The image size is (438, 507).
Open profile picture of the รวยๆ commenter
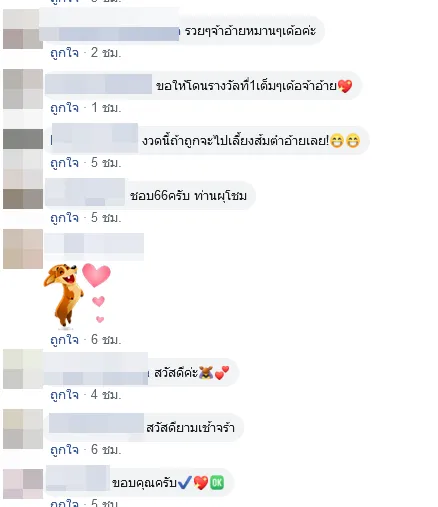tap(23, 29)
